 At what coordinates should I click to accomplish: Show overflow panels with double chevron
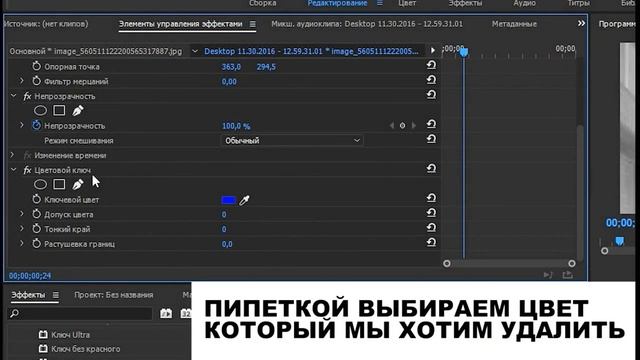coord(581,24)
